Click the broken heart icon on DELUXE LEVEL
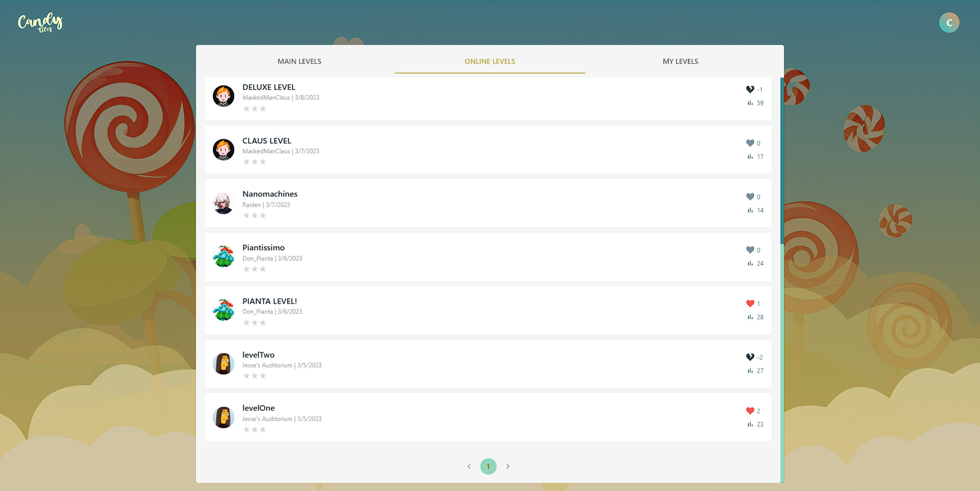 click(750, 89)
